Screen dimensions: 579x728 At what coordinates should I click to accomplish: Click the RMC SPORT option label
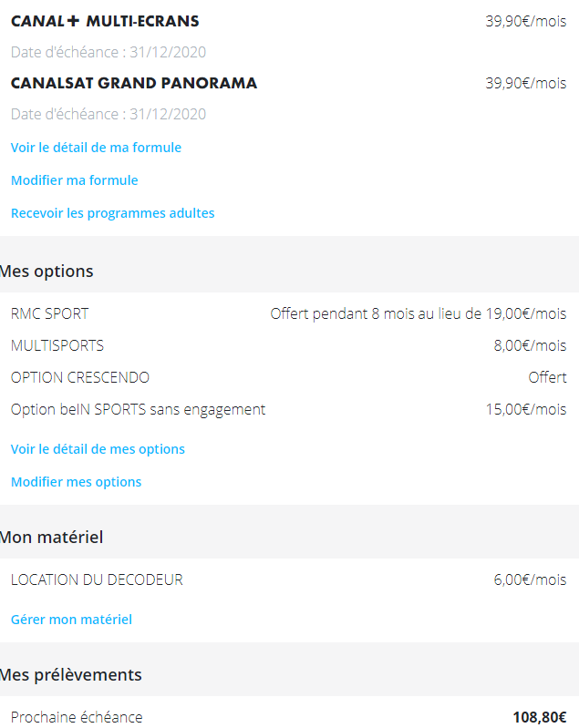50,313
